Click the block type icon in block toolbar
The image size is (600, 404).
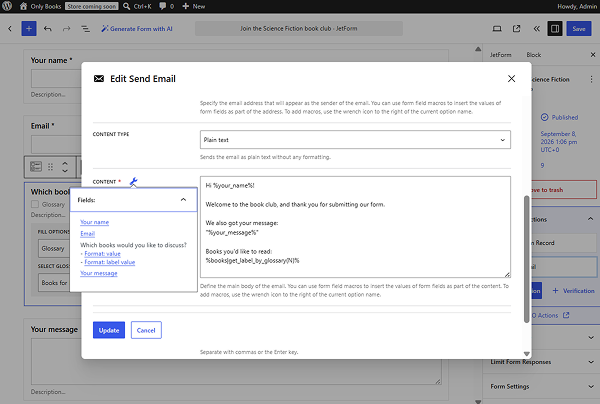[x=36, y=167]
